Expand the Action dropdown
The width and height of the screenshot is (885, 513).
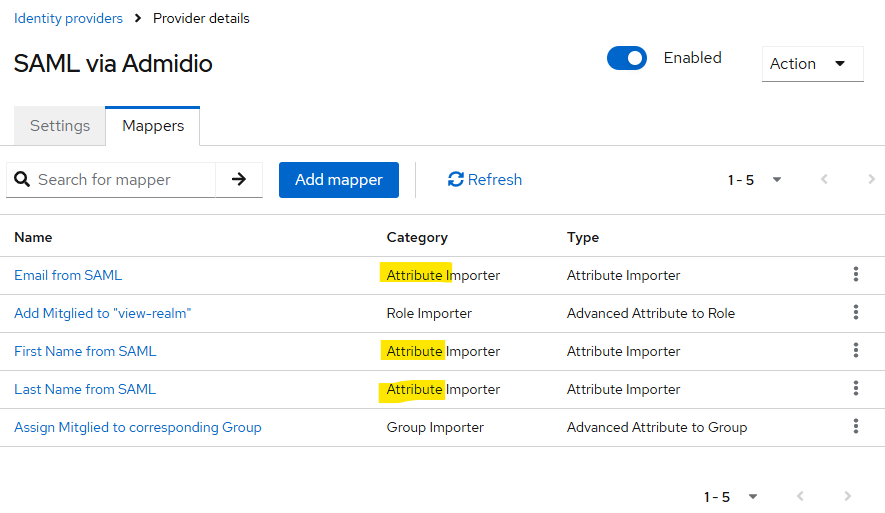(x=812, y=64)
